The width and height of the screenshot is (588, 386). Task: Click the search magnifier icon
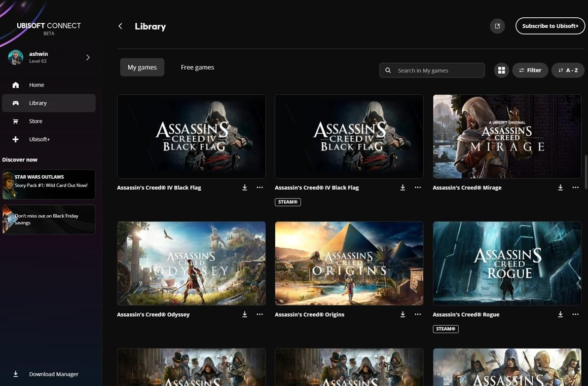pos(388,70)
